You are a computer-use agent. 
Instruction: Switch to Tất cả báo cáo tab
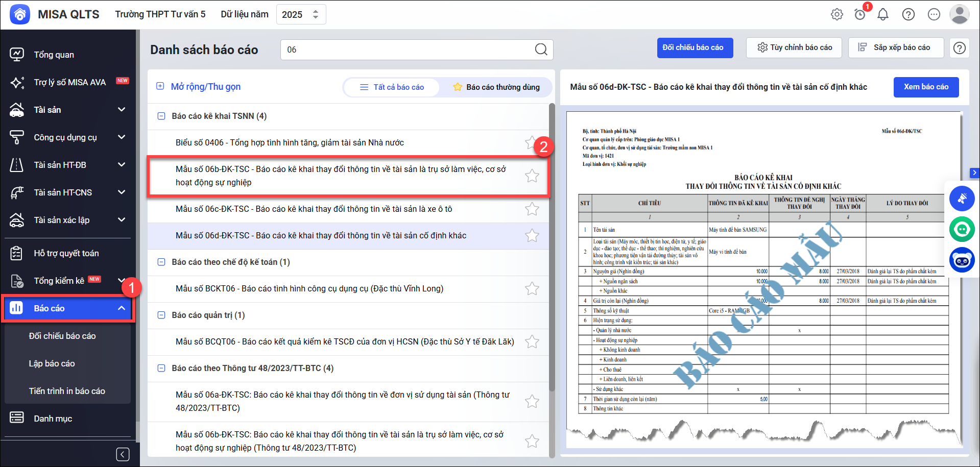(392, 87)
